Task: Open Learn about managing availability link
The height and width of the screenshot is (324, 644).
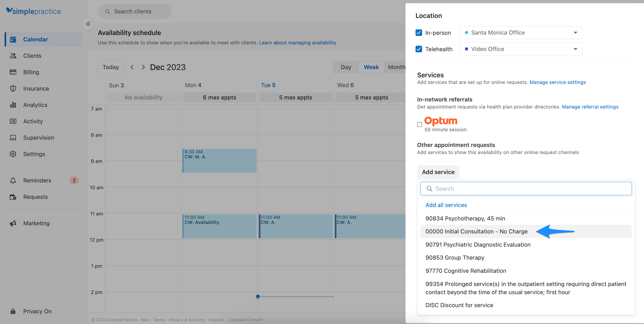Action: pos(297,43)
